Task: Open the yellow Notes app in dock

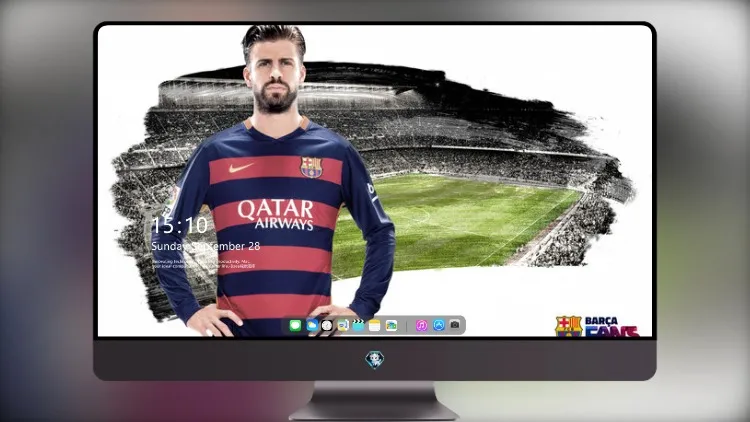Action: (375, 326)
